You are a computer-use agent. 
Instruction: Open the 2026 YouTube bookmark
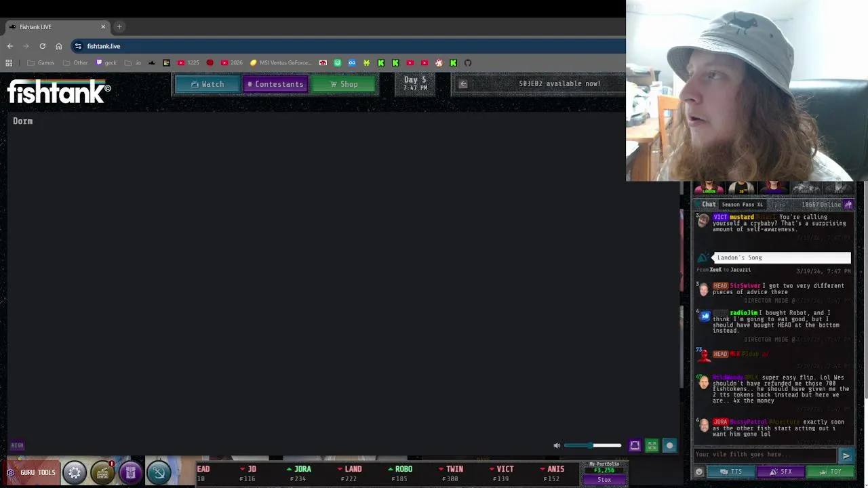[231, 63]
